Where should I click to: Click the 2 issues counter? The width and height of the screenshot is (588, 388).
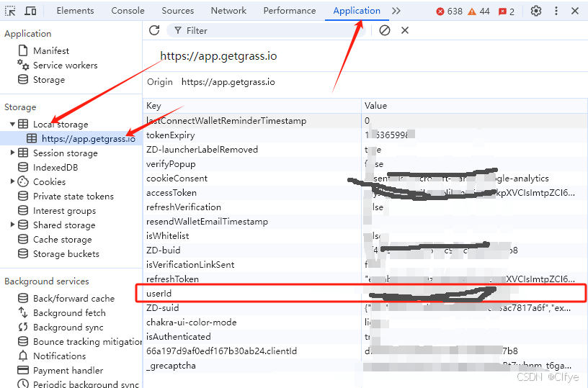tap(507, 12)
